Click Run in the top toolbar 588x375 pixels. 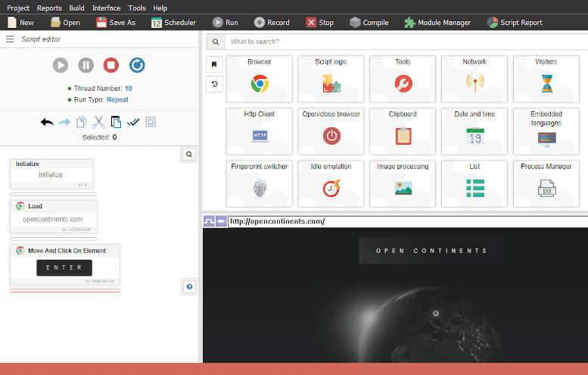(225, 23)
